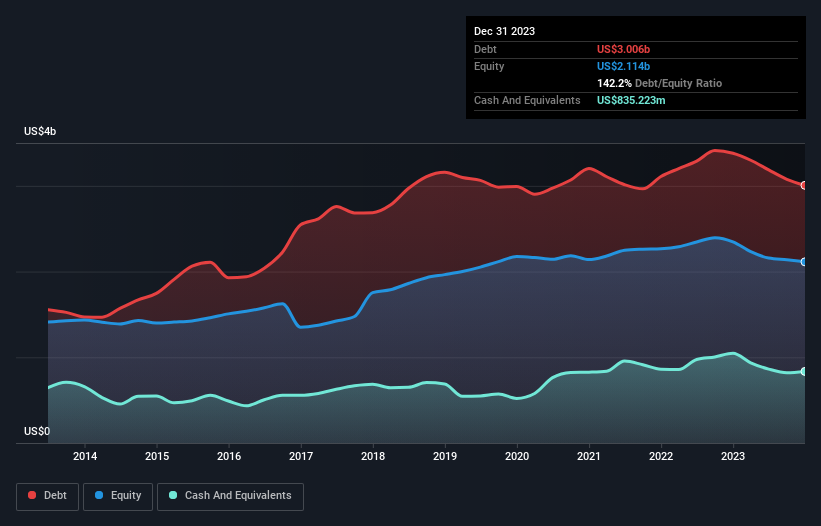821x526 pixels.
Task: Click the 2017 x-axis label
Action: (301, 456)
